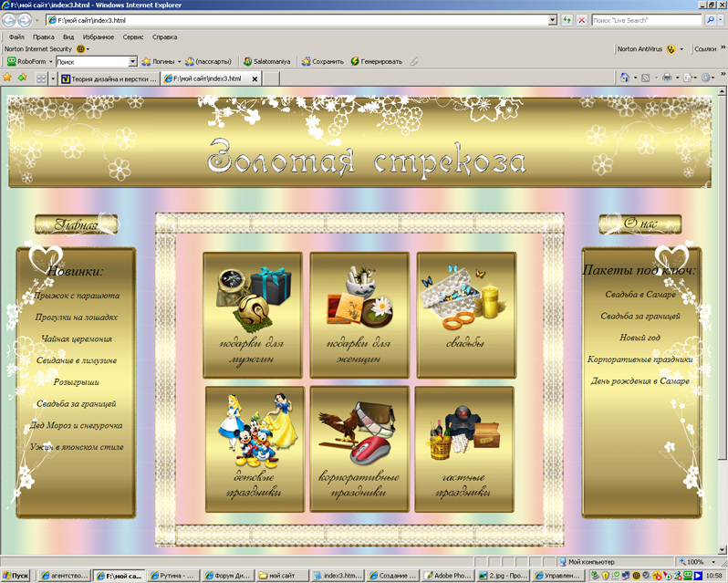Open the Справка menu

pos(164,36)
